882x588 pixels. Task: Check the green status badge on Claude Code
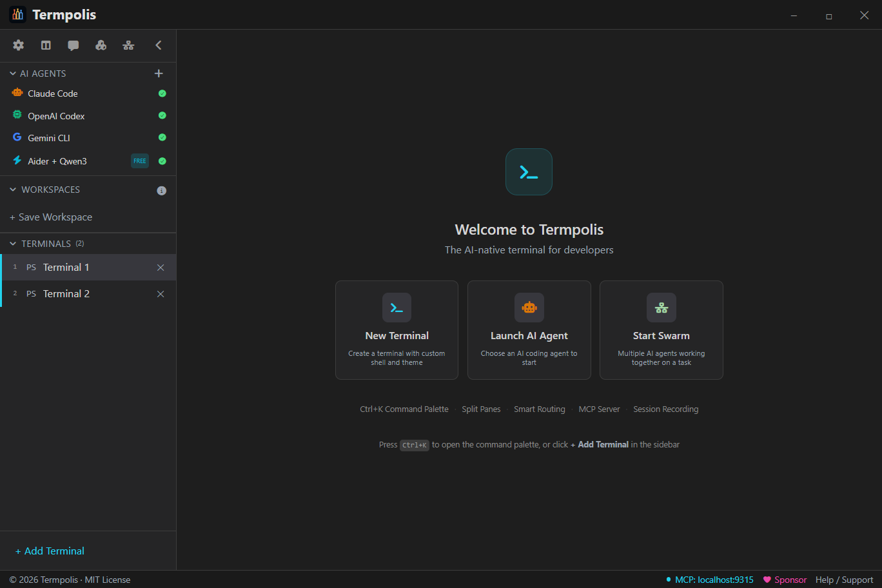[162, 93]
